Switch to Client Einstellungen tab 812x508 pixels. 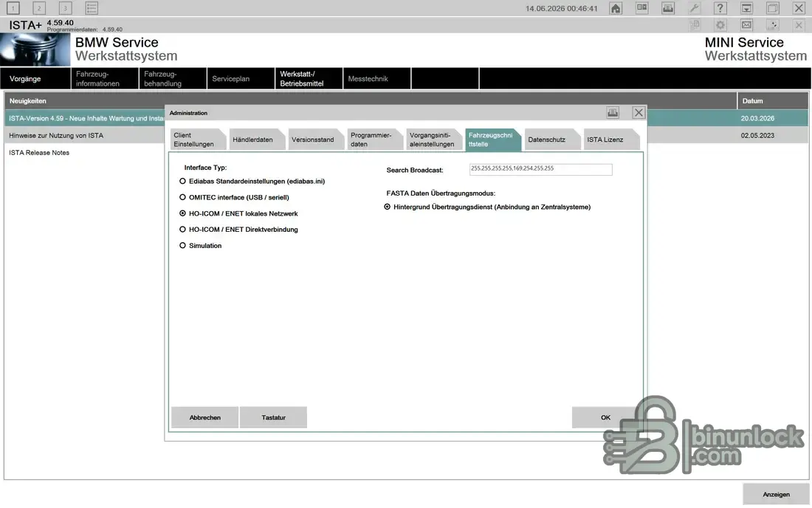tap(198, 140)
